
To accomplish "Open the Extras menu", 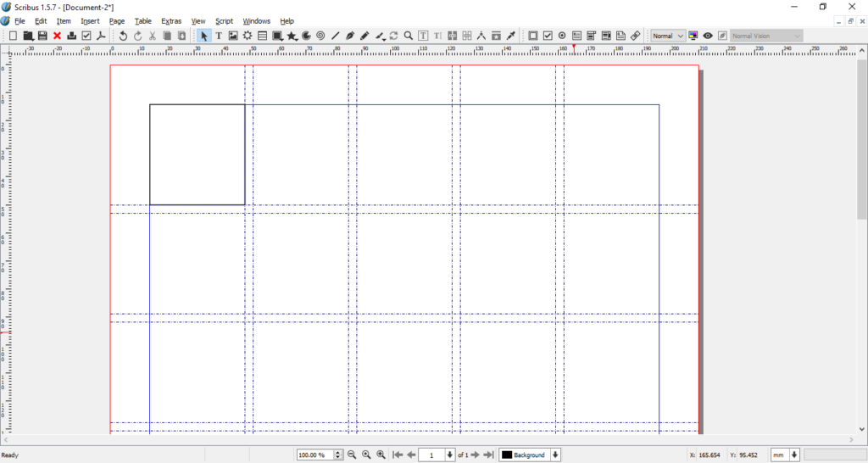I will pos(171,21).
